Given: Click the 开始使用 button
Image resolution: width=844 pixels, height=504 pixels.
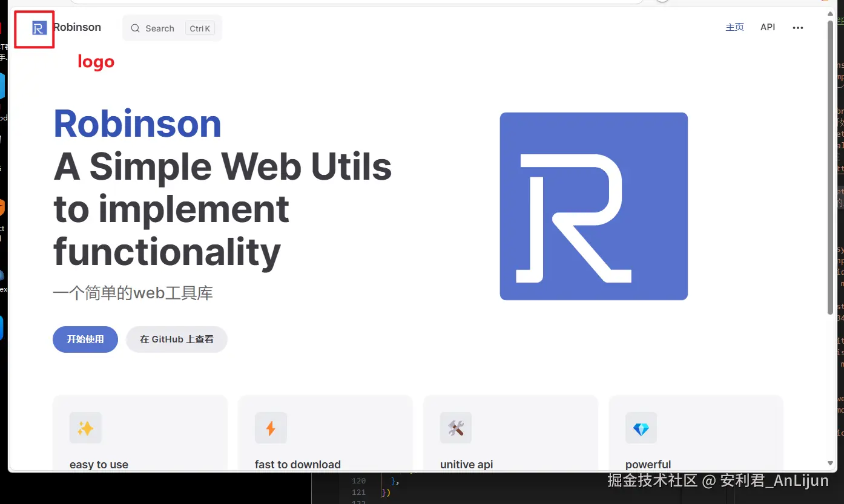Looking at the screenshot, I should pyautogui.click(x=85, y=339).
